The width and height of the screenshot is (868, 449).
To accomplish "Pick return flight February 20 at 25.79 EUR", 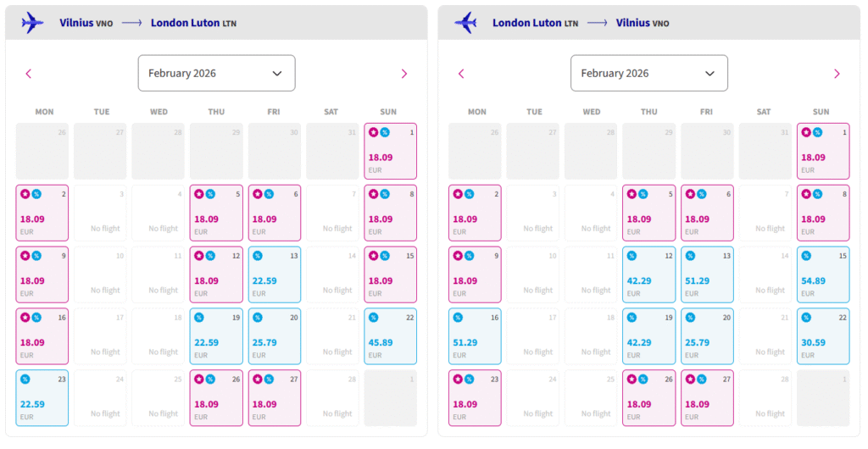I will [707, 336].
